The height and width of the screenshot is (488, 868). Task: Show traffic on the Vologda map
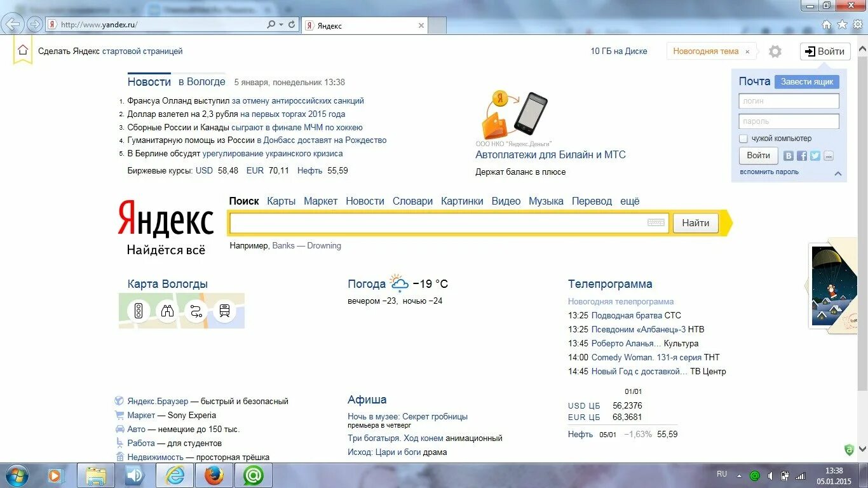[138, 311]
